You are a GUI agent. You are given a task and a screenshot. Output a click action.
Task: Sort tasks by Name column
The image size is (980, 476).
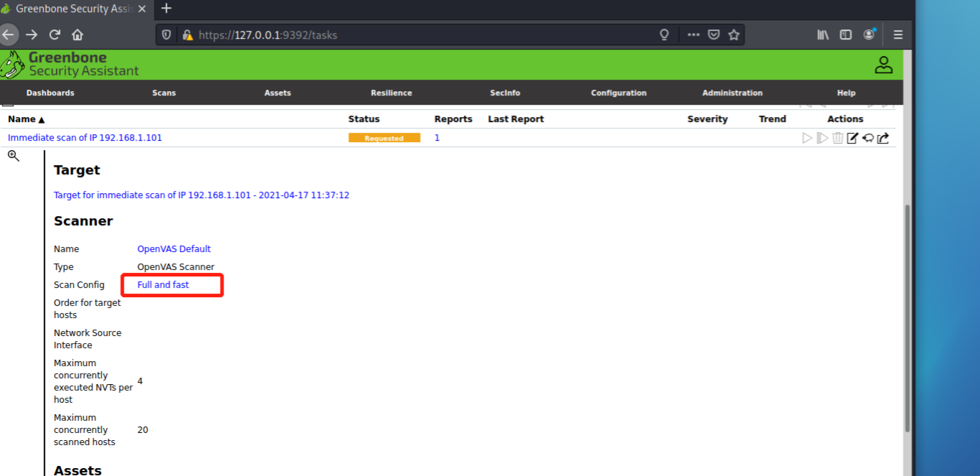(x=26, y=119)
